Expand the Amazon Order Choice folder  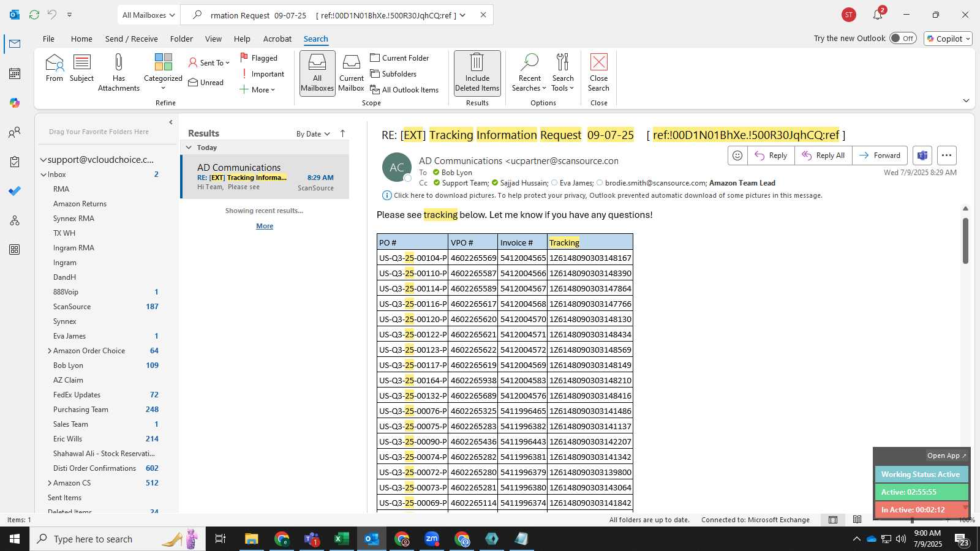(x=49, y=351)
